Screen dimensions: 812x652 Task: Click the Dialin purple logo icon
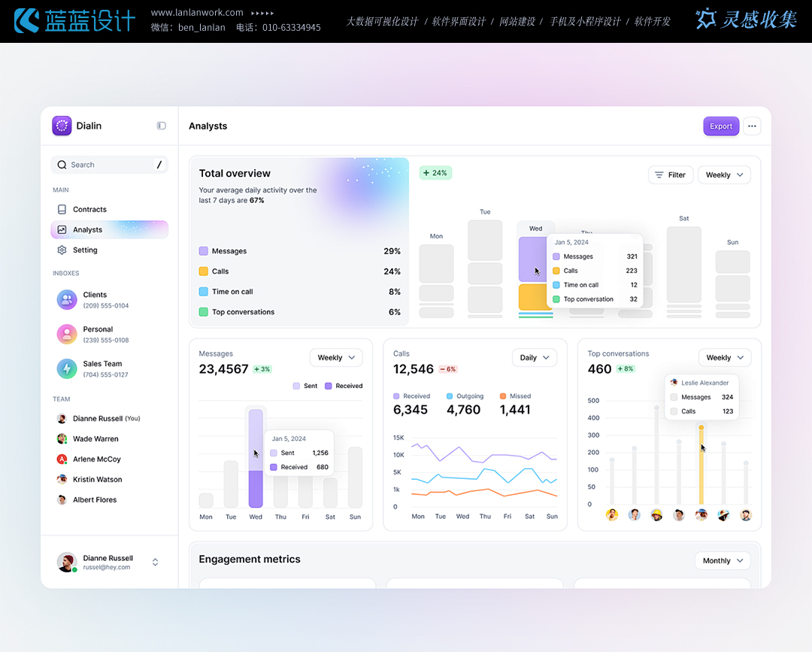[x=62, y=126]
